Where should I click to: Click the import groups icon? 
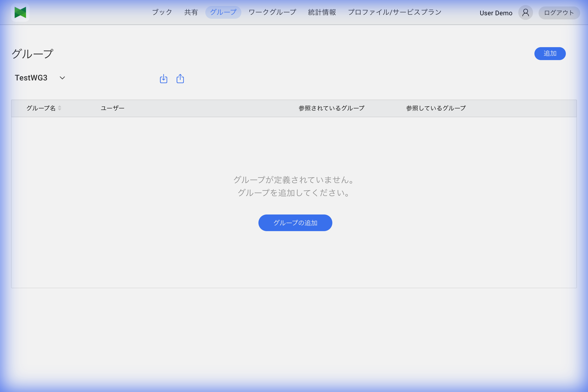(163, 78)
